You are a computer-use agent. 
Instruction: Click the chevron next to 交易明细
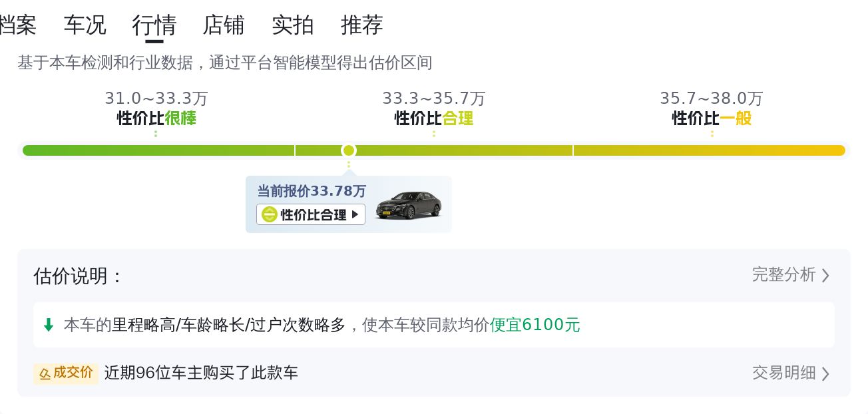coord(825,374)
